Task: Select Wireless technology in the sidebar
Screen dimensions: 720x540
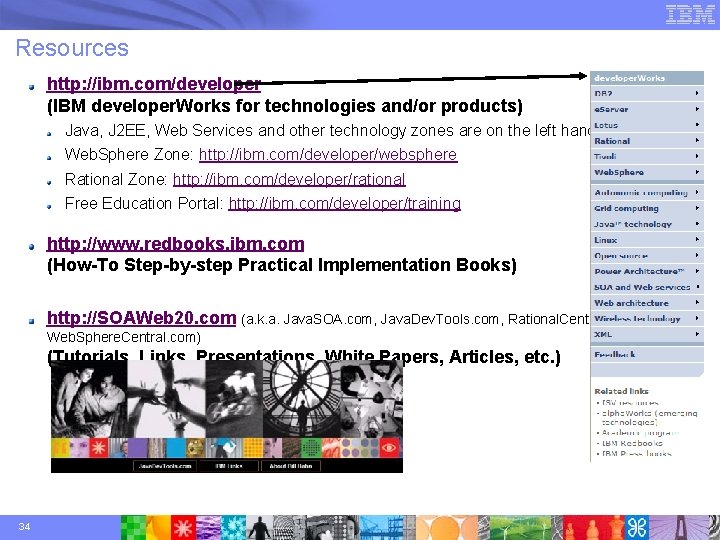Action: point(647,319)
